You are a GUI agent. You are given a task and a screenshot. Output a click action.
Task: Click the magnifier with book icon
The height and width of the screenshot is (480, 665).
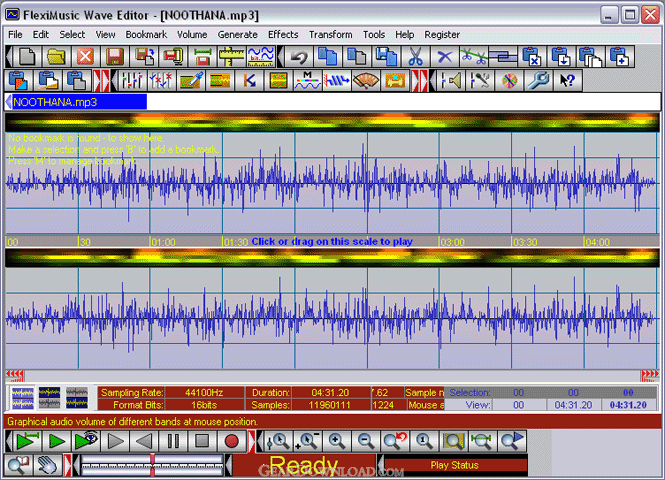click(18, 465)
